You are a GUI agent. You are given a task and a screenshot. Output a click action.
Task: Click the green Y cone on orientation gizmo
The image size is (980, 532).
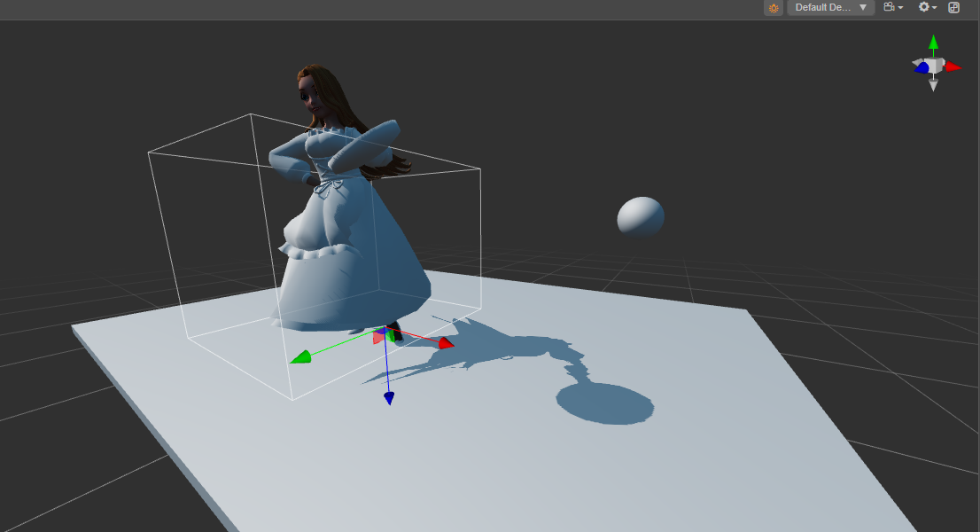click(933, 43)
